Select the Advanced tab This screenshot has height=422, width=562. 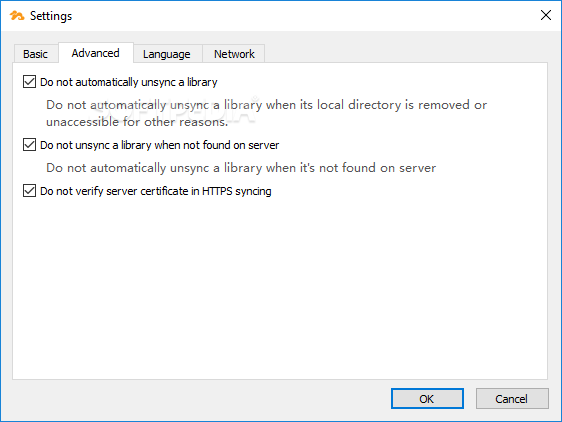[95, 53]
